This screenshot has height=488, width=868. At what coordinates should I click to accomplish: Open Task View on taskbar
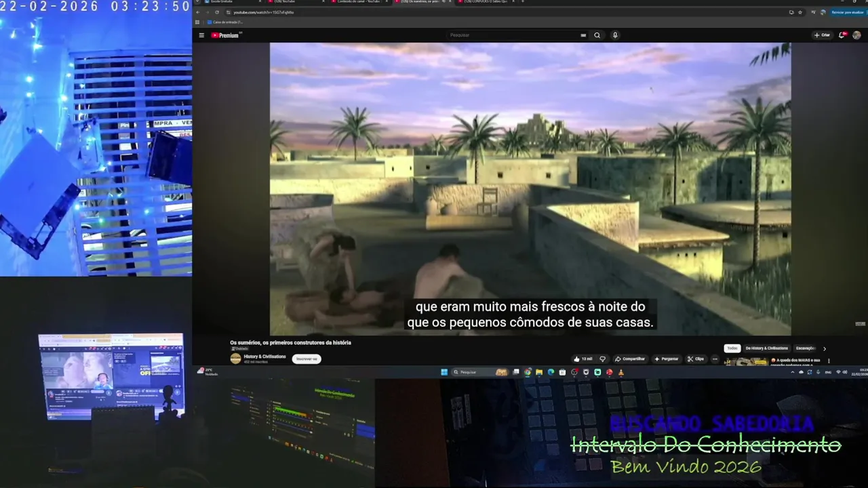click(x=516, y=372)
